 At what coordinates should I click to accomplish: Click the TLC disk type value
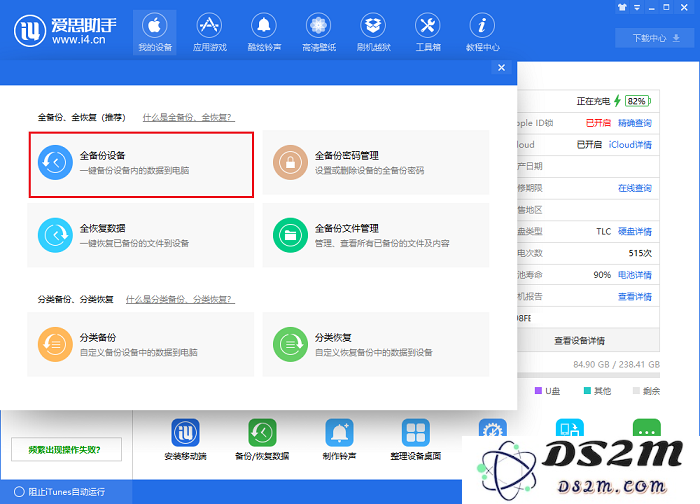coord(603,231)
